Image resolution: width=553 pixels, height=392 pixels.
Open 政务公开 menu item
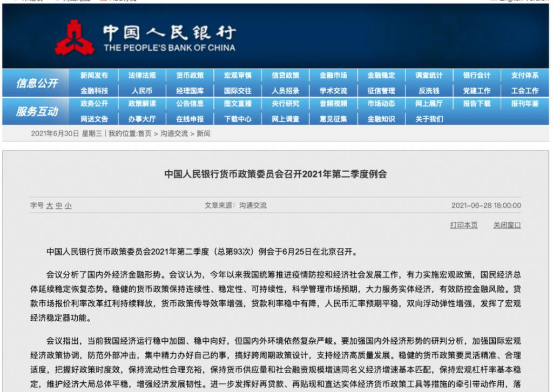tap(94, 104)
